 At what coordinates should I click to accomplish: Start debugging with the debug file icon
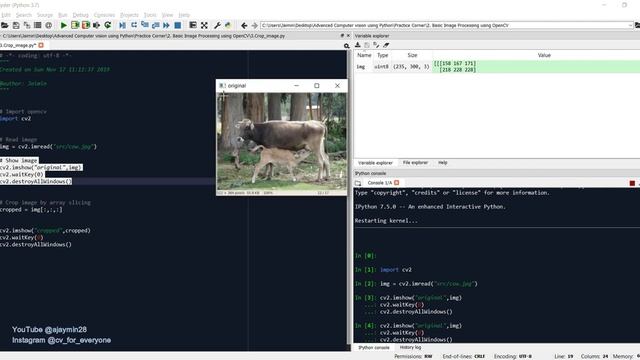pos(122,25)
